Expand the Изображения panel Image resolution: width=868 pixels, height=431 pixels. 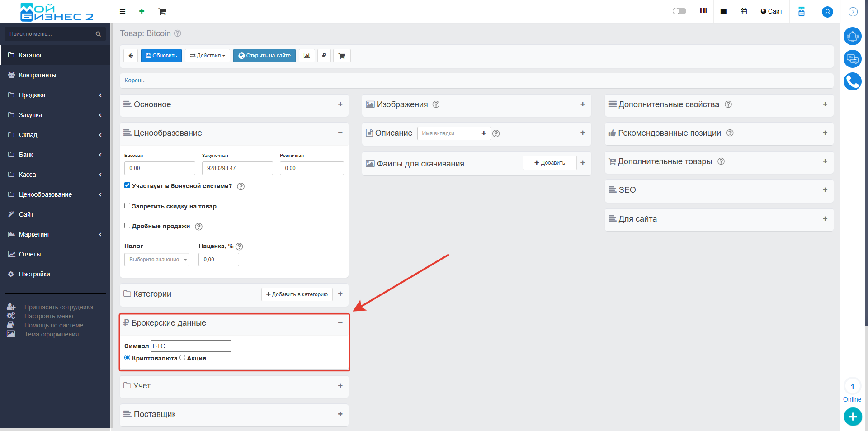click(583, 104)
